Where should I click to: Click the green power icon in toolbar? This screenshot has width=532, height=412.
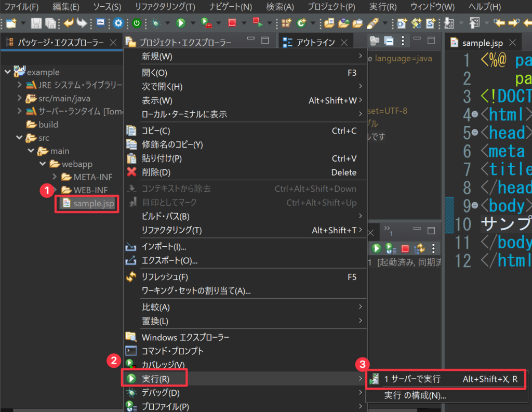click(137, 23)
